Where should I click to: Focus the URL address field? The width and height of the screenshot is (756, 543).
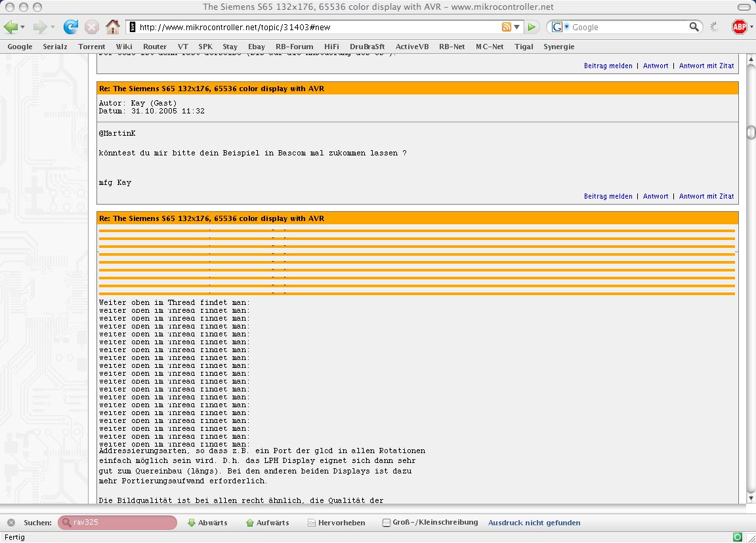318,27
